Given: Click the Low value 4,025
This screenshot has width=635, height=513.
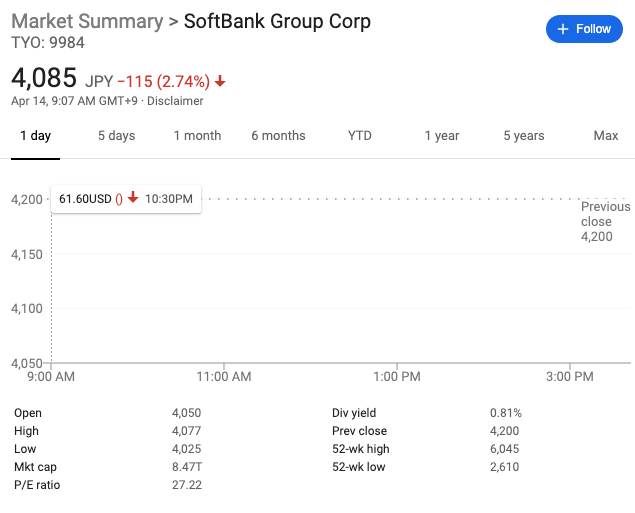Looking at the screenshot, I should coord(186,449).
